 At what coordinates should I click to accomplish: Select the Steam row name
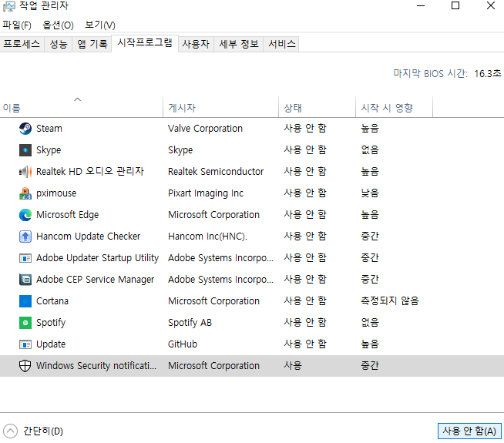point(49,129)
